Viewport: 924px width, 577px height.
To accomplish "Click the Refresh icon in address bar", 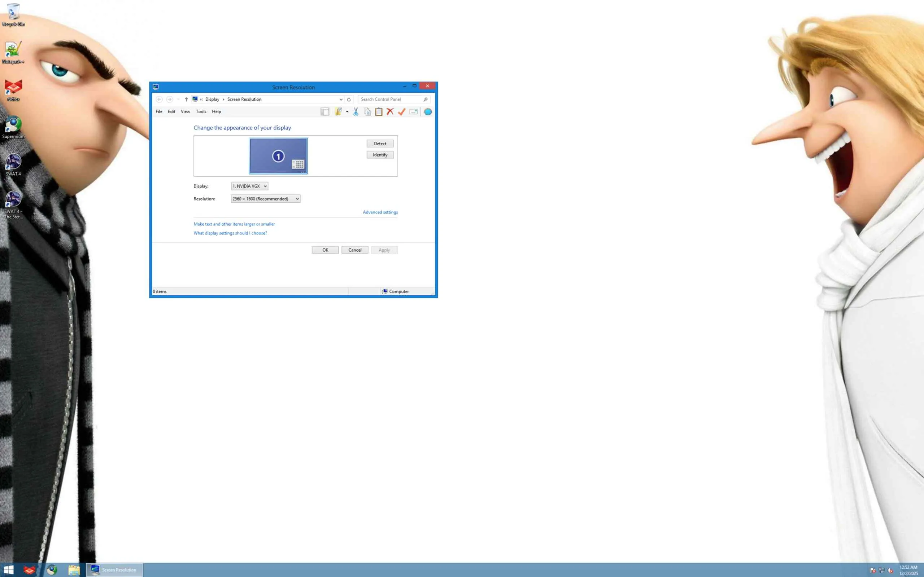I will pyautogui.click(x=349, y=99).
